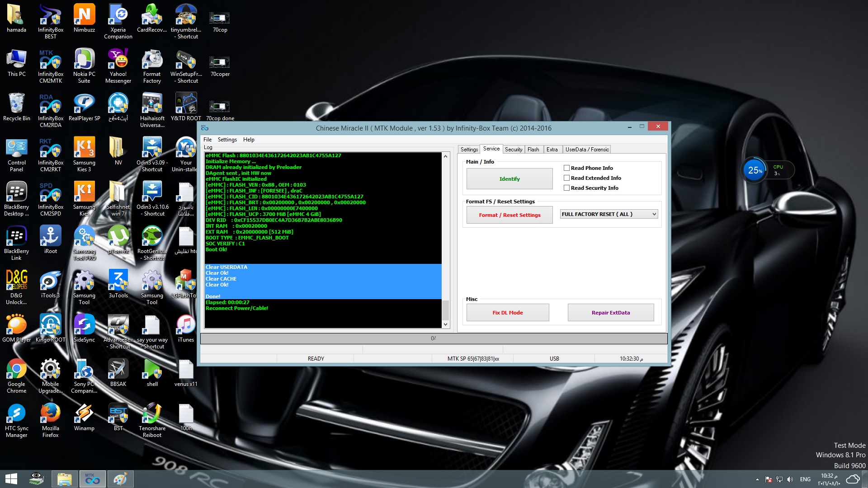The image size is (868, 488).
Task: Click the Windows Start button
Action: [x=11, y=479]
